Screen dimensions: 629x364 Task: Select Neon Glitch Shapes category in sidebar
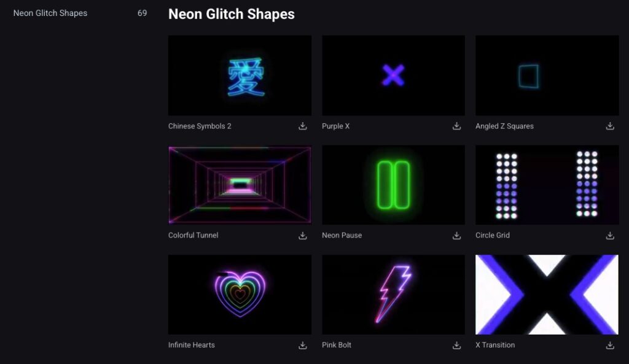(50, 13)
